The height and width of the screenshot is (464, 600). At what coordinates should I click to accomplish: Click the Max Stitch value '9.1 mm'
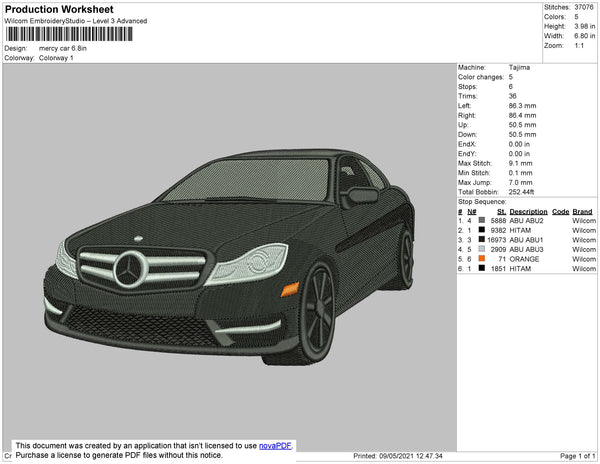[x=520, y=163]
